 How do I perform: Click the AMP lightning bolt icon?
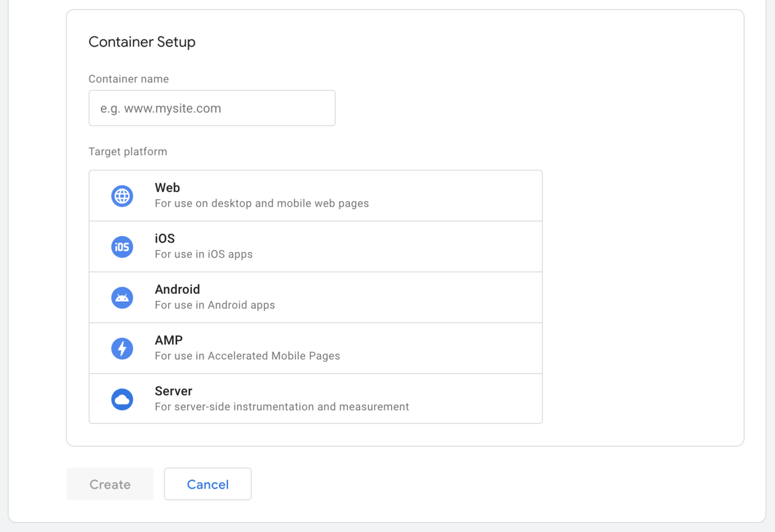coord(122,348)
